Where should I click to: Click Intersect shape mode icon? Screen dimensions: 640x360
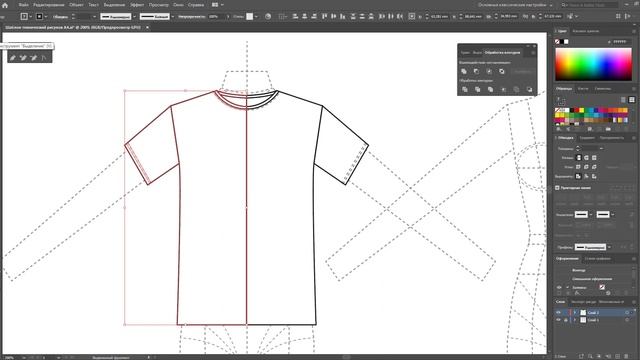click(x=489, y=71)
